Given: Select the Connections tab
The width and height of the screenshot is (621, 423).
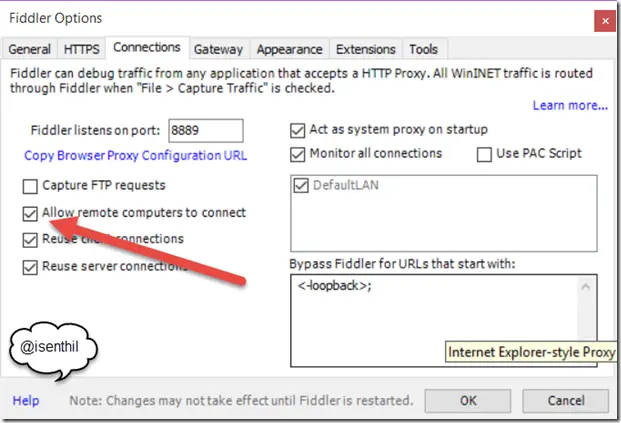Looking at the screenshot, I should pyautogui.click(x=147, y=47).
